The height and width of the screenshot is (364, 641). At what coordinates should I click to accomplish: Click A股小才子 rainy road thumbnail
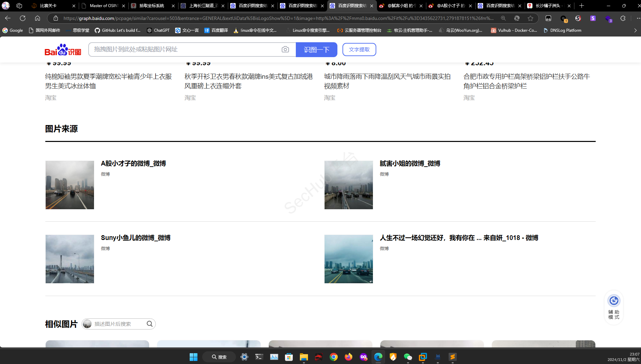tap(70, 185)
